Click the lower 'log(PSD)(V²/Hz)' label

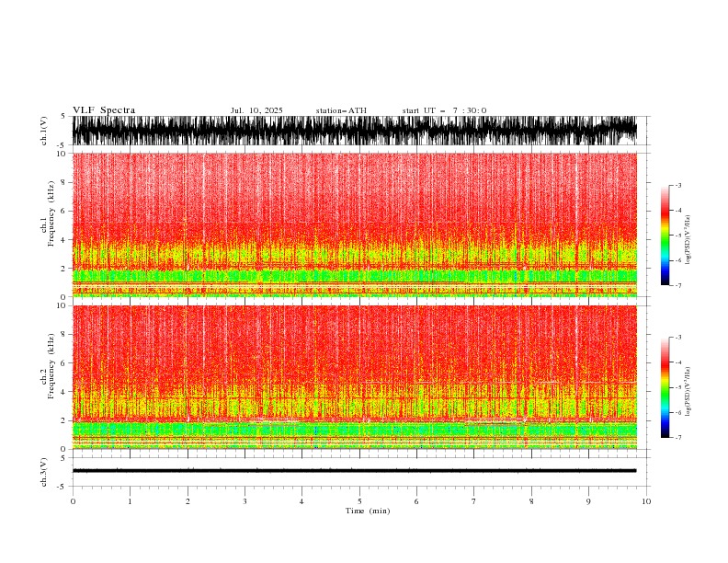(x=688, y=391)
